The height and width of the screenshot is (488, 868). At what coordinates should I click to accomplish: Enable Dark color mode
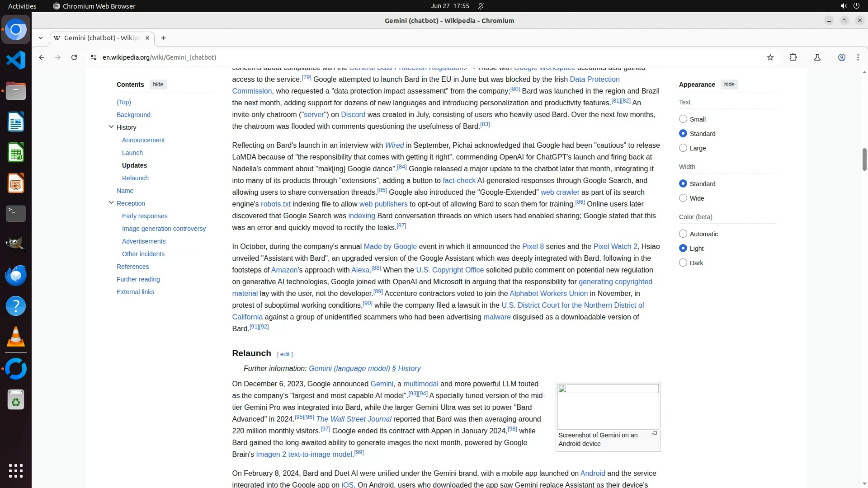point(683,263)
